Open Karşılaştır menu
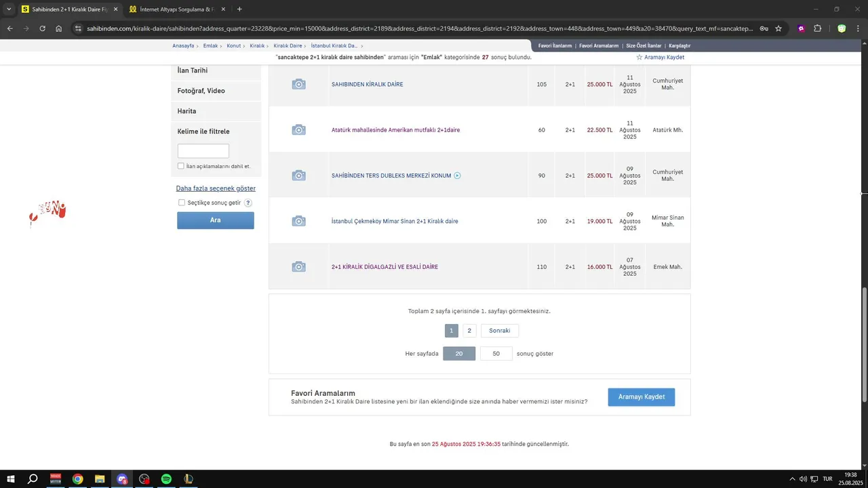 [x=679, y=45]
